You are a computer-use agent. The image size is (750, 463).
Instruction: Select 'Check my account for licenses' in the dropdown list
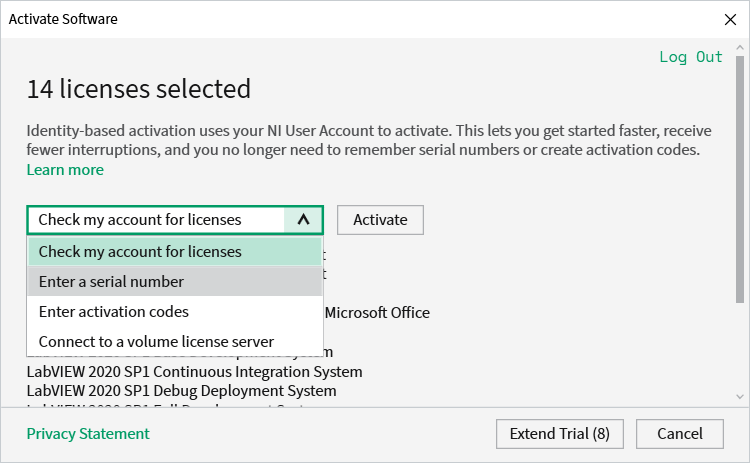tap(175, 252)
